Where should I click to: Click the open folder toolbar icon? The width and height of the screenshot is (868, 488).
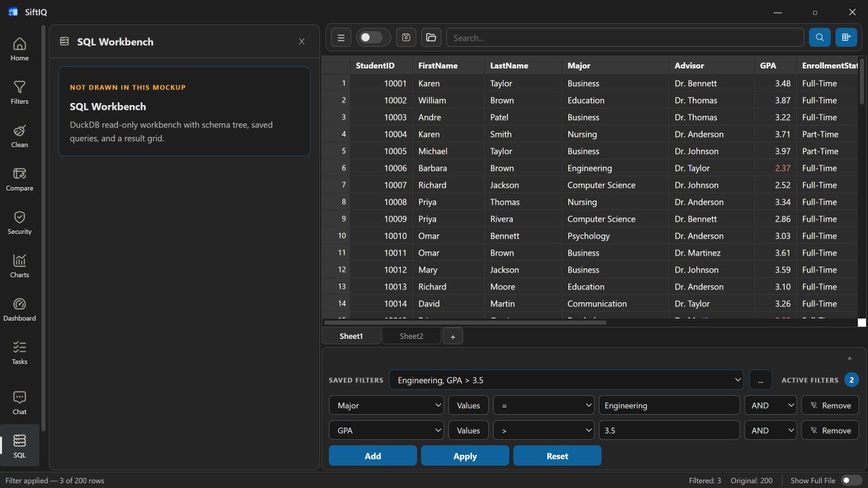[431, 38]
